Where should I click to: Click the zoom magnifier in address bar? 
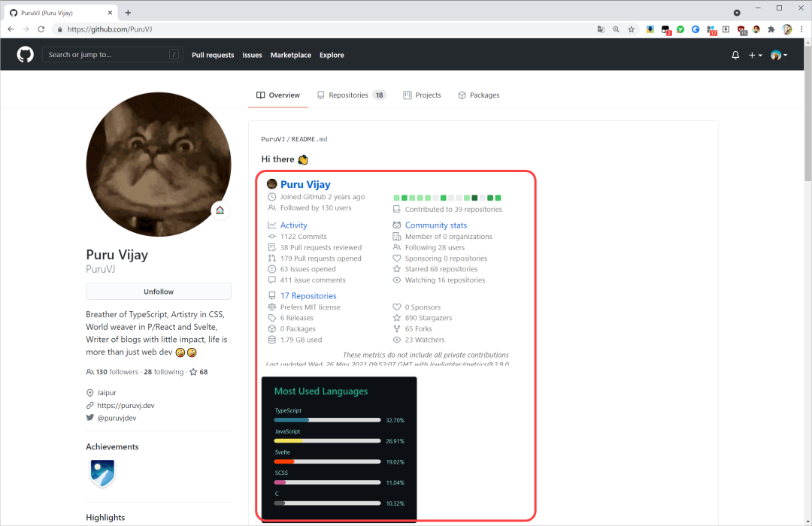(x=616, y=29)
